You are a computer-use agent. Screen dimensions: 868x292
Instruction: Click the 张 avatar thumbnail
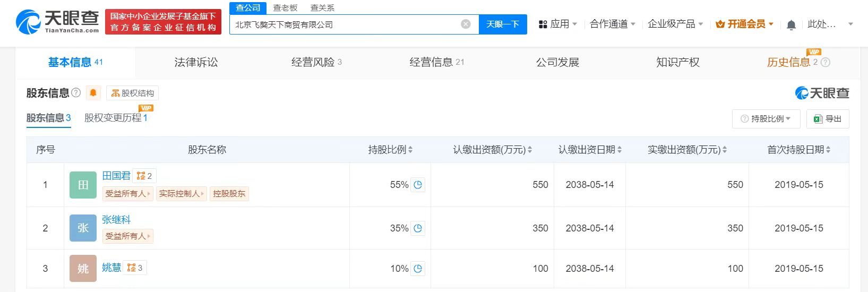pyautogui.click(x=83, y=228)
